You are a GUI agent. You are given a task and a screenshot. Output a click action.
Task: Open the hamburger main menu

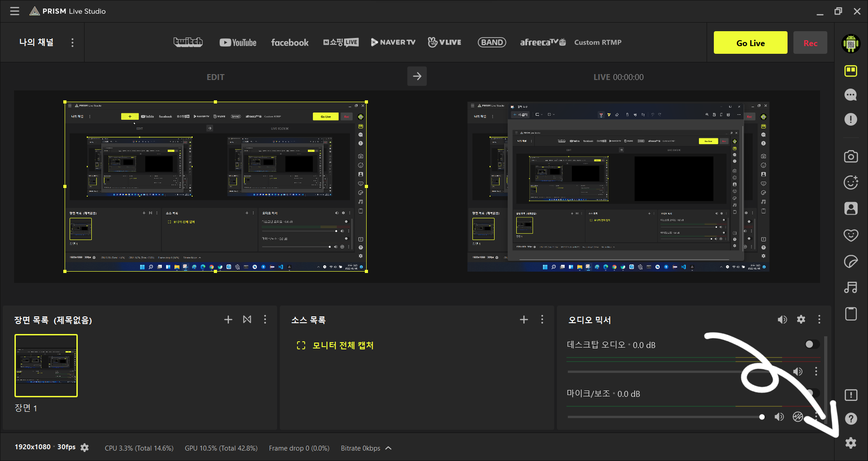pos(15,11)
